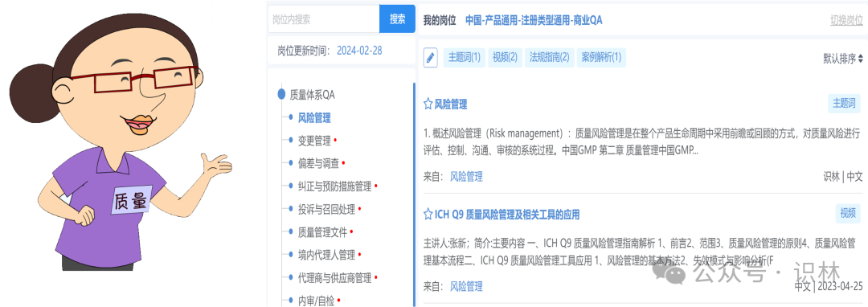Screen dimensions: 868x307
Task: Star the 风险管理 result
Action: click(428, 104)
